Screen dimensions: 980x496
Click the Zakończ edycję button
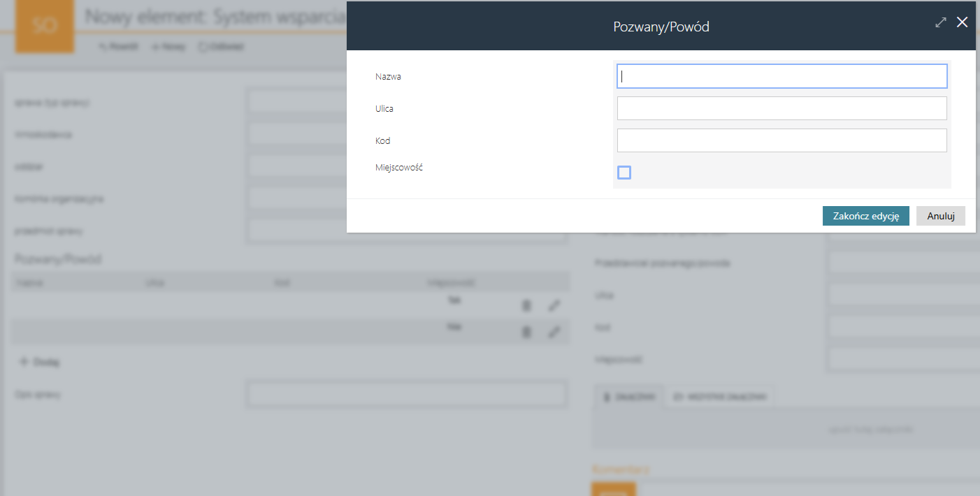tap(865, 216)
